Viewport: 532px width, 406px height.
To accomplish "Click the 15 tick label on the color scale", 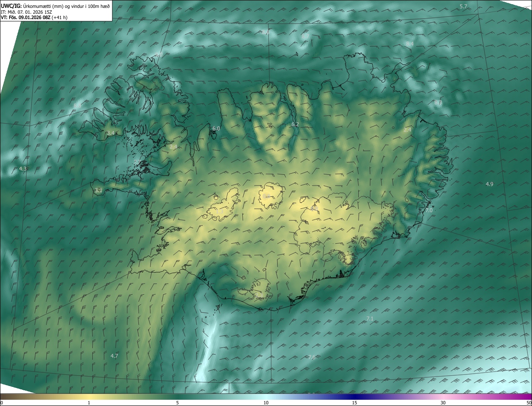I will (355, 403).
